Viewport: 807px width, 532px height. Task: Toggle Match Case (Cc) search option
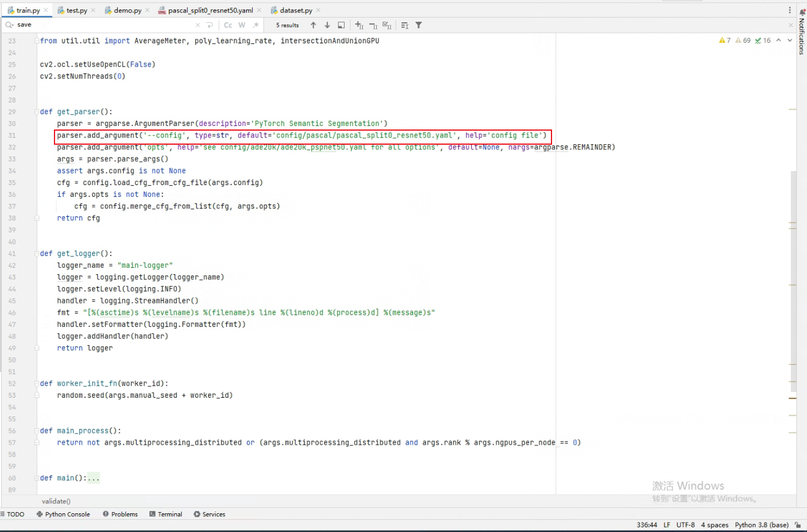[x=228, y=25]
